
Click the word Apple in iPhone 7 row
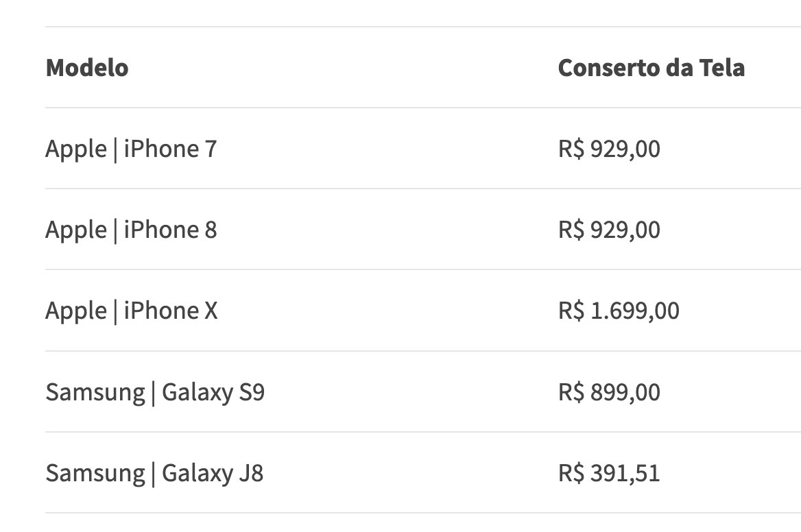point(75,149)
